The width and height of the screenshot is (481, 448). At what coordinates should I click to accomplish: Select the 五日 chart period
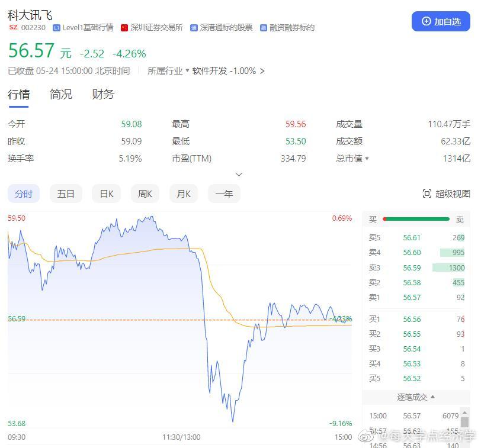[66, 194]
